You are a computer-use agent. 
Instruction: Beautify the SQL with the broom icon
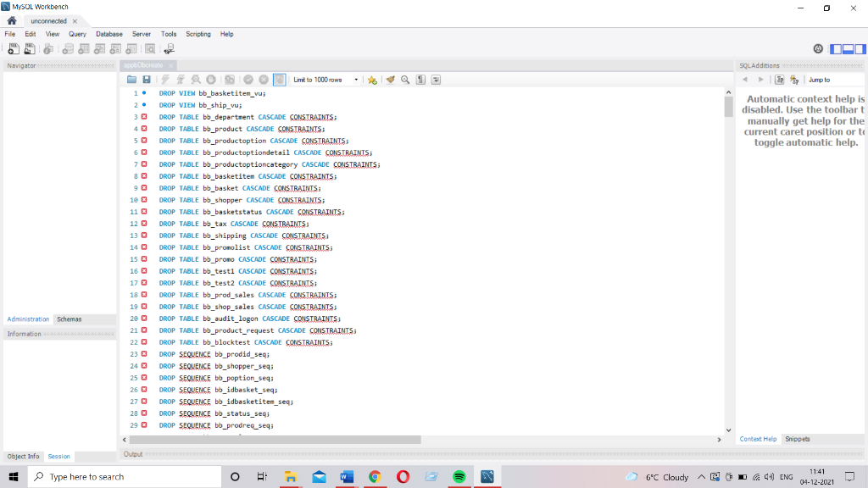pyautogui.click(x=391, y=79)
